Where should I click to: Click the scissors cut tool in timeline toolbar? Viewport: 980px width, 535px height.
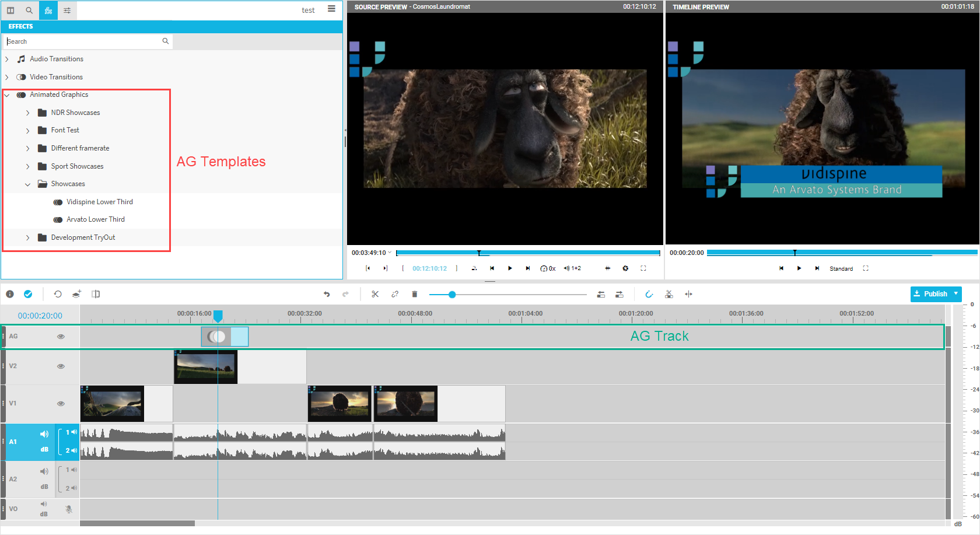375,294
